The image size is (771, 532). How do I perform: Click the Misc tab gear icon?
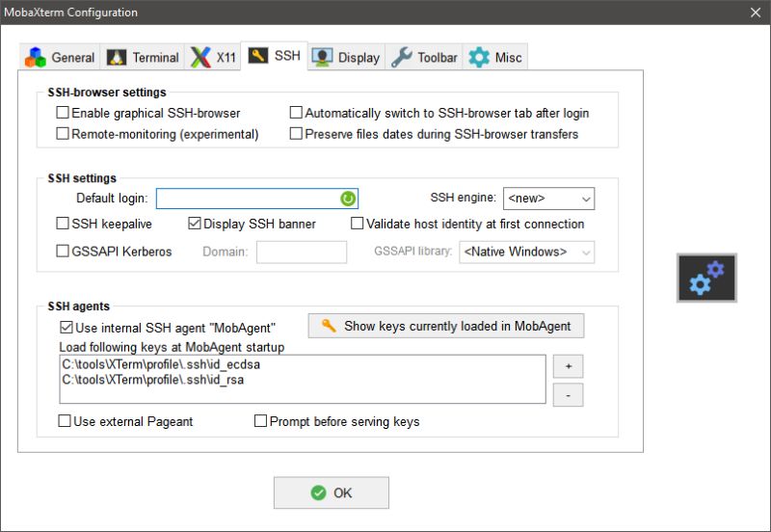pos(479,57)
